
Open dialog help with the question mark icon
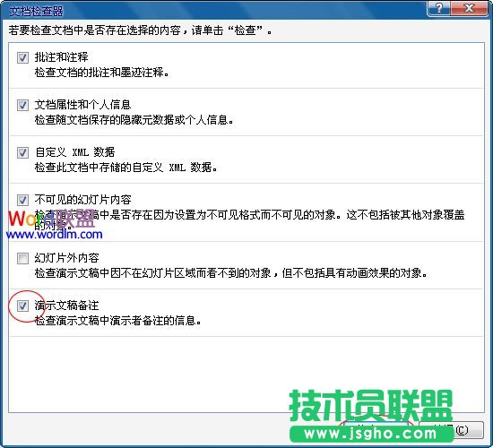click(439, 8)
